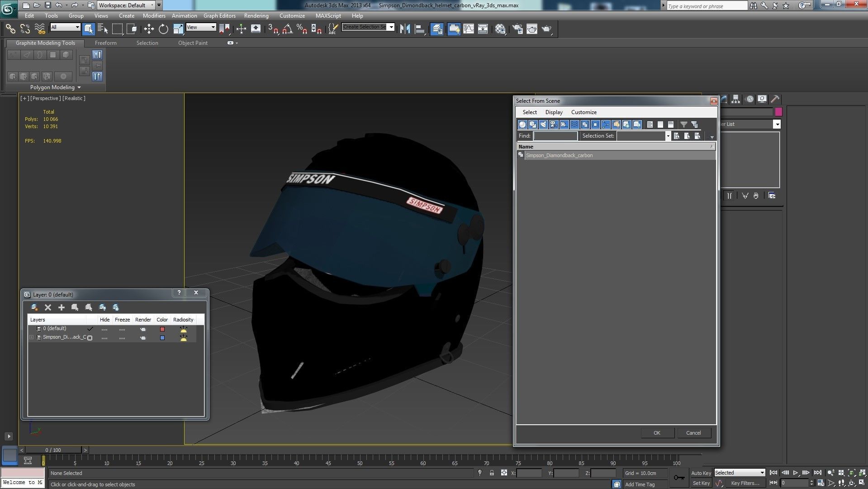Click the Select Invert icon in Select From Scene
The height and width of the screenshot is (489, 868).
(x=671, y=125)
